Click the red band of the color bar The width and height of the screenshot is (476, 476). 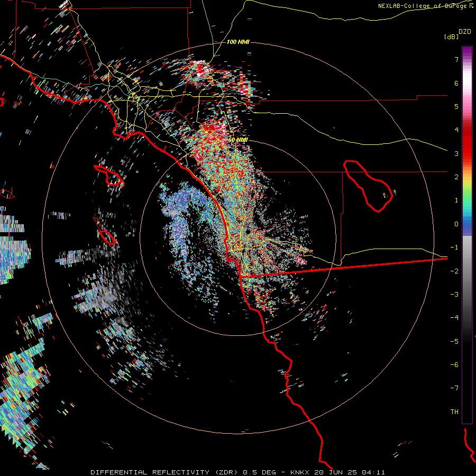pyautogui.click(x=467, y=143)
